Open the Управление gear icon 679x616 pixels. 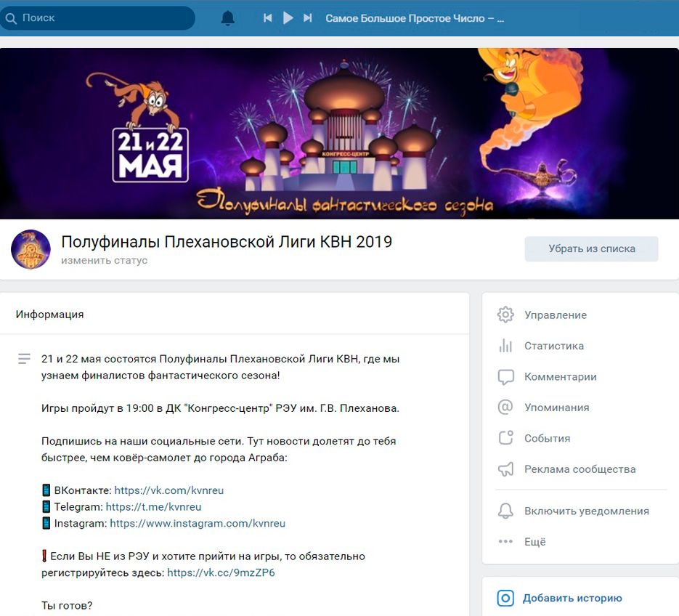click(x=505, y=315)
